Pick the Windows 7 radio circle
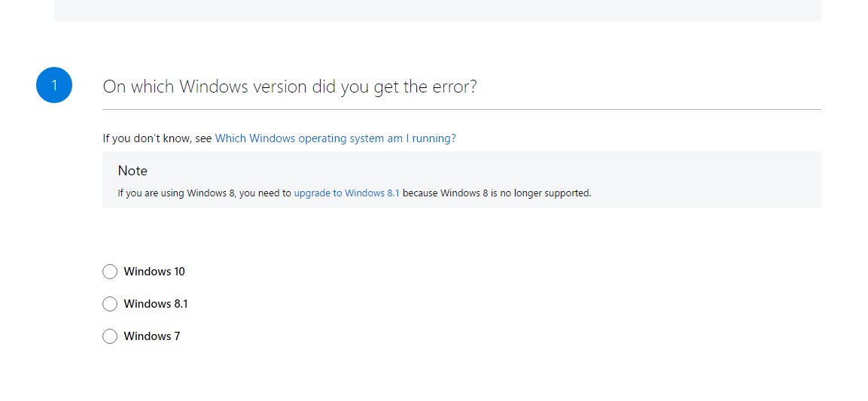This screenshot has width=868, height=401. [x=110, y=336]
